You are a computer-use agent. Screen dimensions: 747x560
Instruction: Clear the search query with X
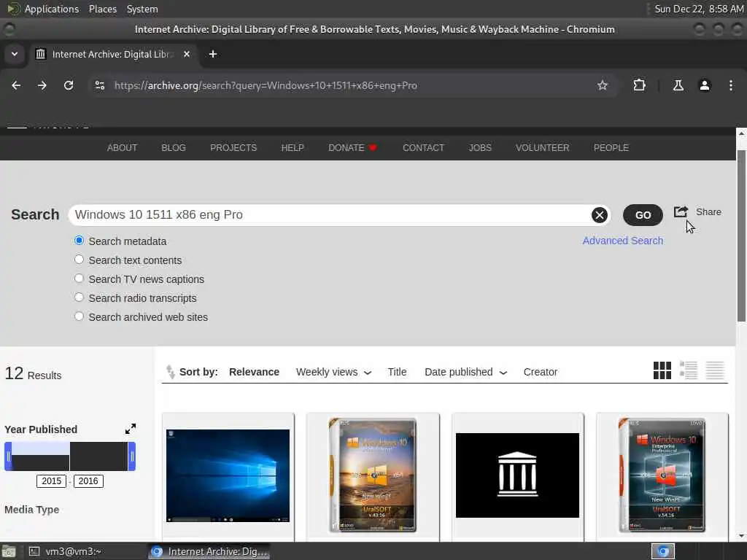pyautogui.click(x=600, y=215)
